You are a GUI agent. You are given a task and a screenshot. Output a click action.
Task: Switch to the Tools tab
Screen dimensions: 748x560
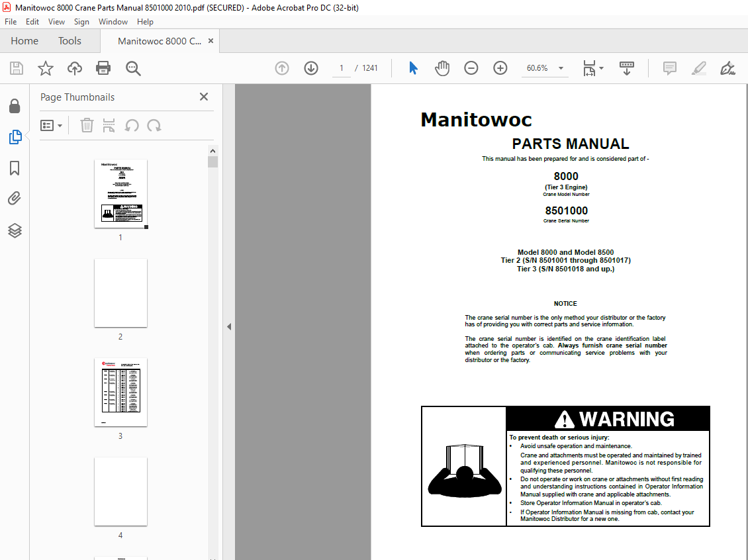(70, 41)
